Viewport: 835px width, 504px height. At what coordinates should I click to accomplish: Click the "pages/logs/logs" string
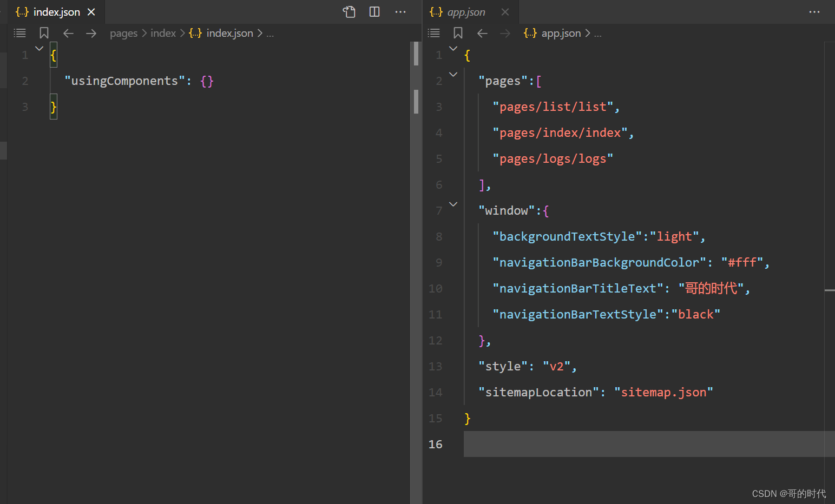coord(553,159)
